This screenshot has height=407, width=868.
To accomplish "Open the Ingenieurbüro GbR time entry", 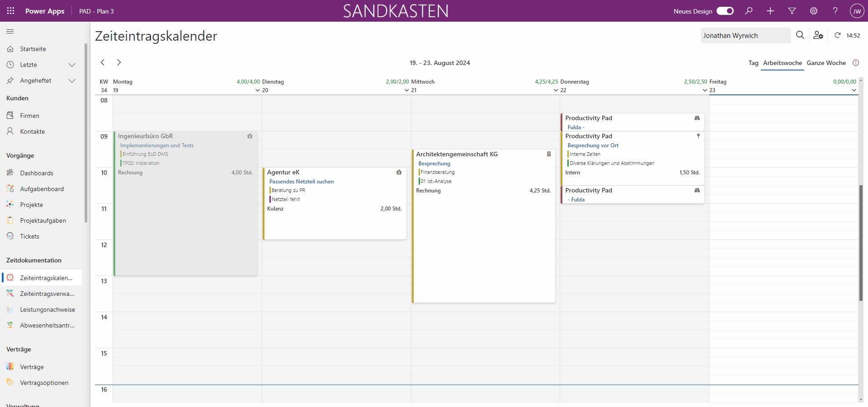I will pyautogui.click(x=185, y=203).
